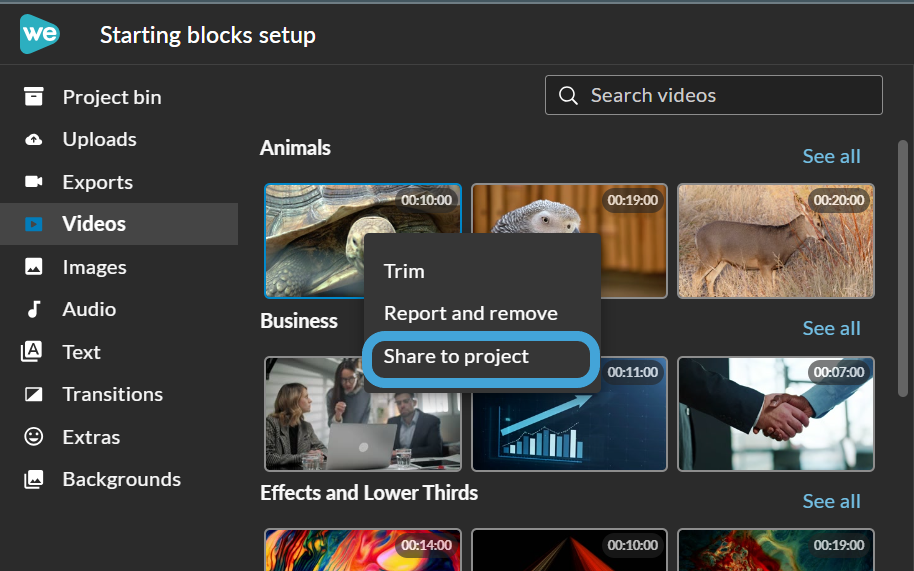Screen dimensions: 914x571
Task: Click the Backgrounds icon in sidebar
Action: point(34,479)
